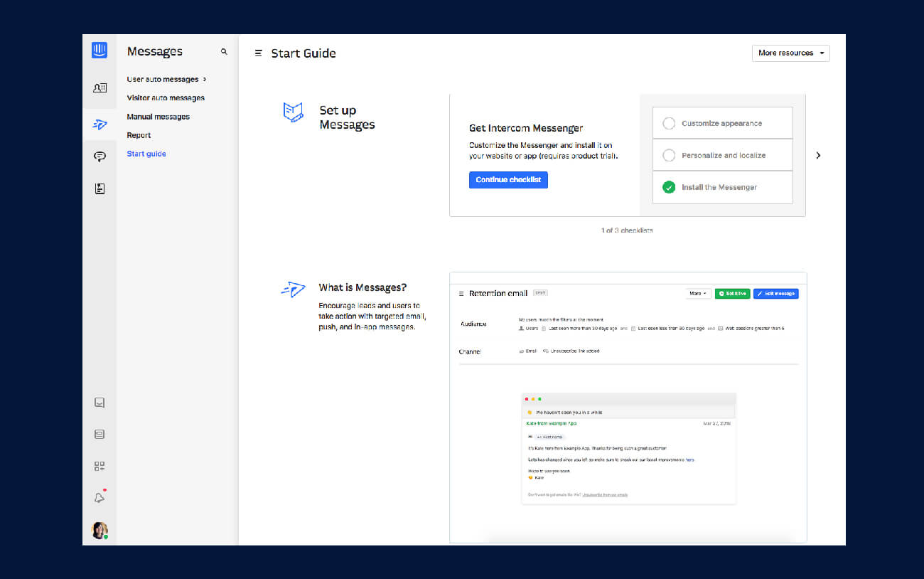The height and width of the screenshot is (579, 924).
Task: Open the Articles document icon in sidebar
Action: pos(100,188)
